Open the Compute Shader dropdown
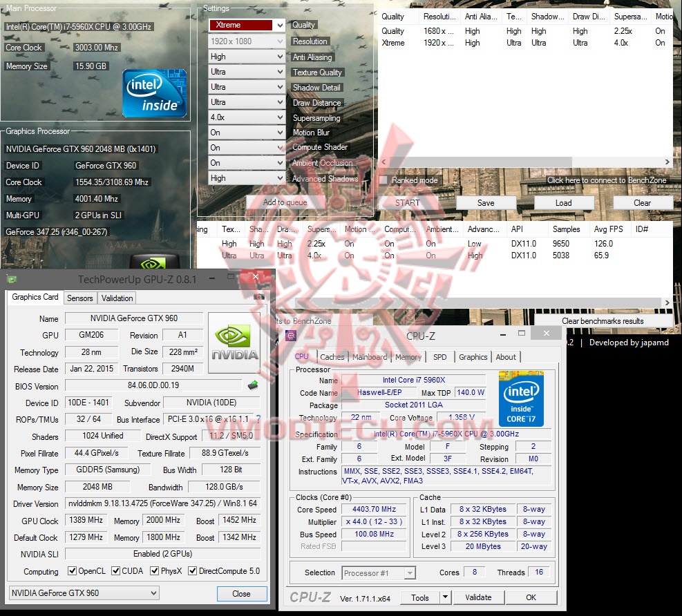 (x=247, y=148)
